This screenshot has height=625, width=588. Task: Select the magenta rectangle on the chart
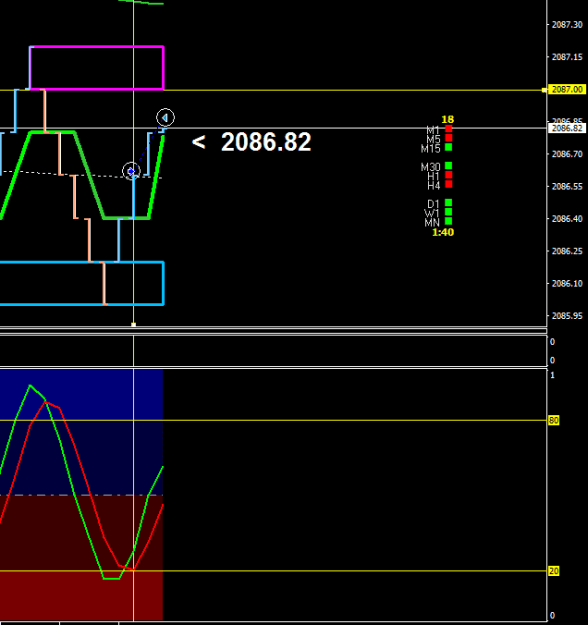(97, 68)
